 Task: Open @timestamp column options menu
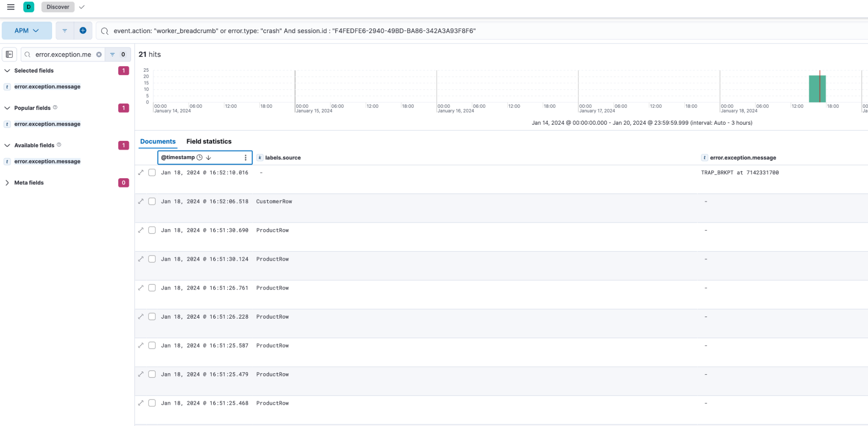245,157
